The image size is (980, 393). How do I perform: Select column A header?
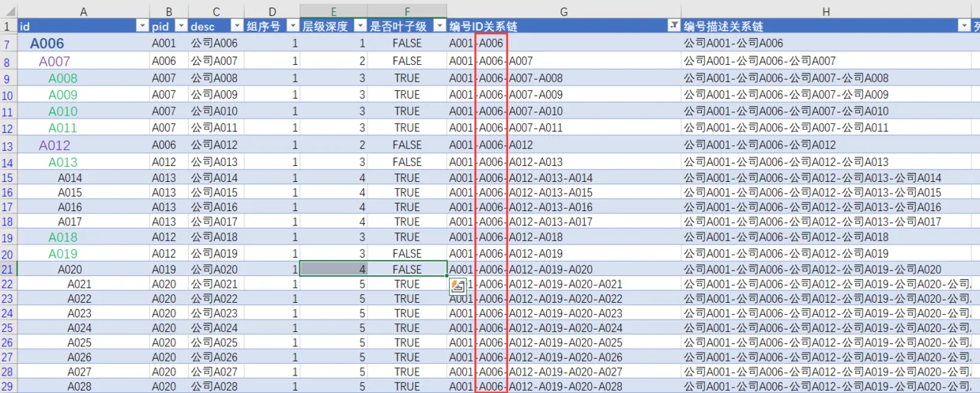click(84, 12)
